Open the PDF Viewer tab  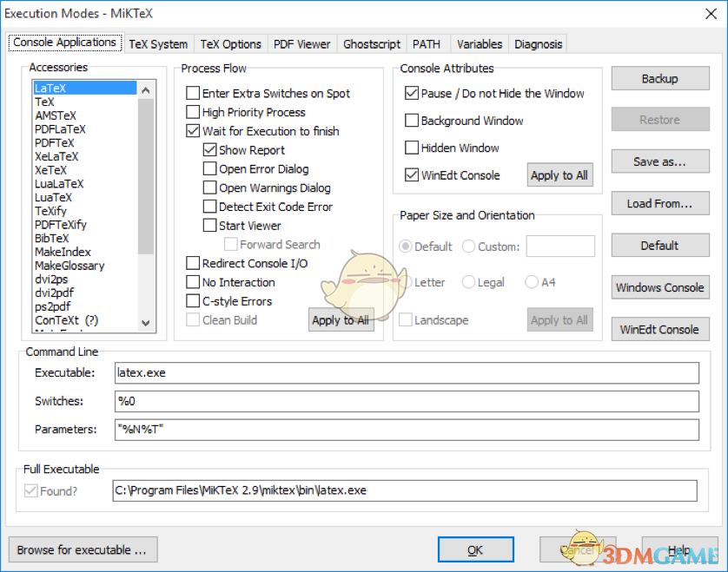pyautogui.click(x=301, y=43)
